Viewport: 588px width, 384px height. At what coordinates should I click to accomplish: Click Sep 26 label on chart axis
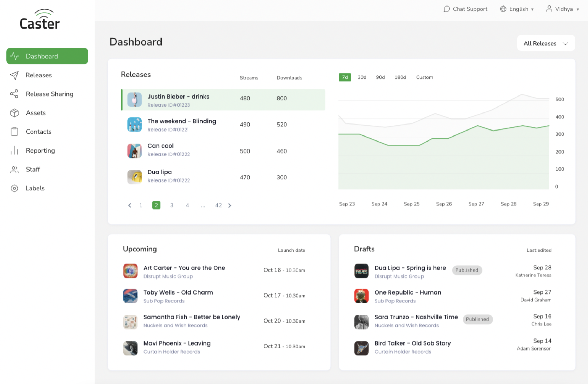(444, 204)
